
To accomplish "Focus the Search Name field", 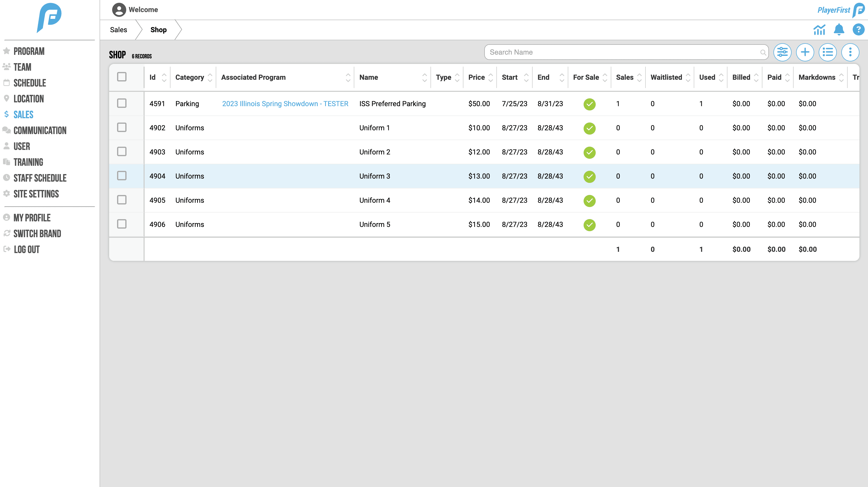I will coord(623,52).
